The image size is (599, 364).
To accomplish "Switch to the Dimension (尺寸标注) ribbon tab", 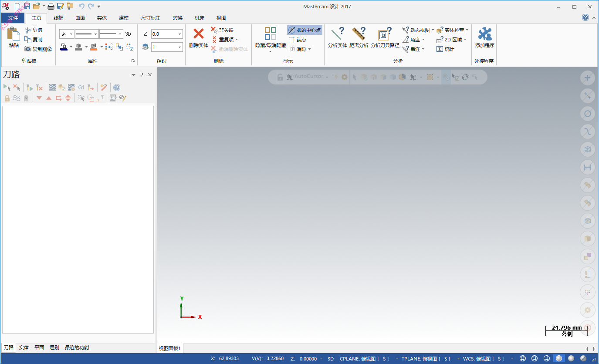I will pos(151,18).
